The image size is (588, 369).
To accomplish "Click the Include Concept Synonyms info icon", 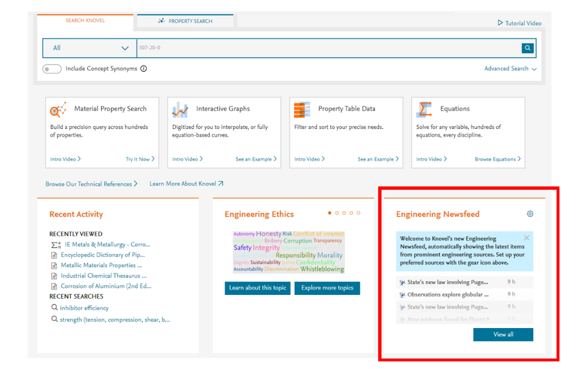I will coord(143,69).
